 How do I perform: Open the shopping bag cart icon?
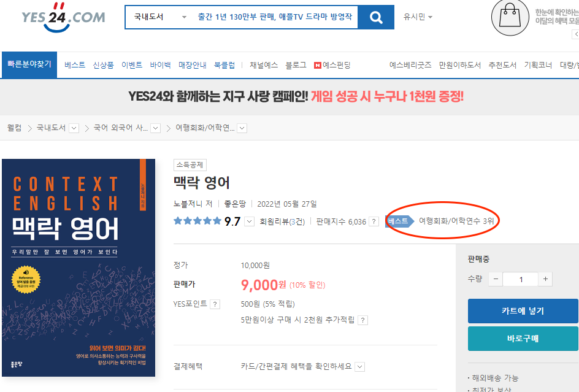(x=510, y=17)
